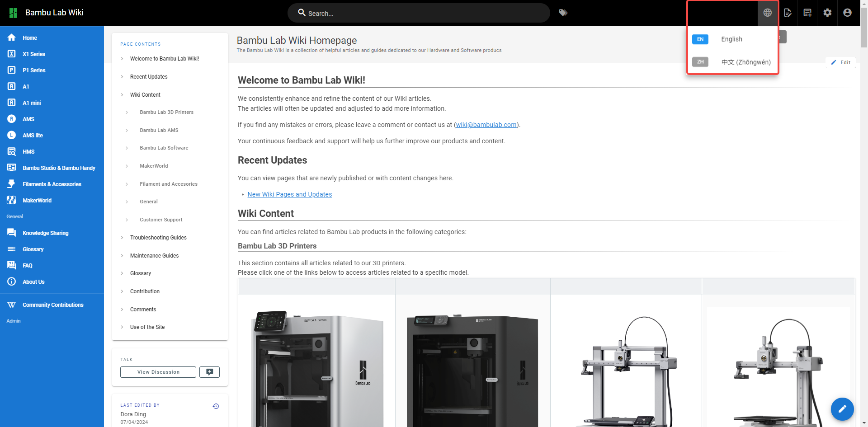This screenshot has width=868, height=427.
Task: Click the AMS lite sidebar icon
Action: pyautogui.click(x=12, y=135)
